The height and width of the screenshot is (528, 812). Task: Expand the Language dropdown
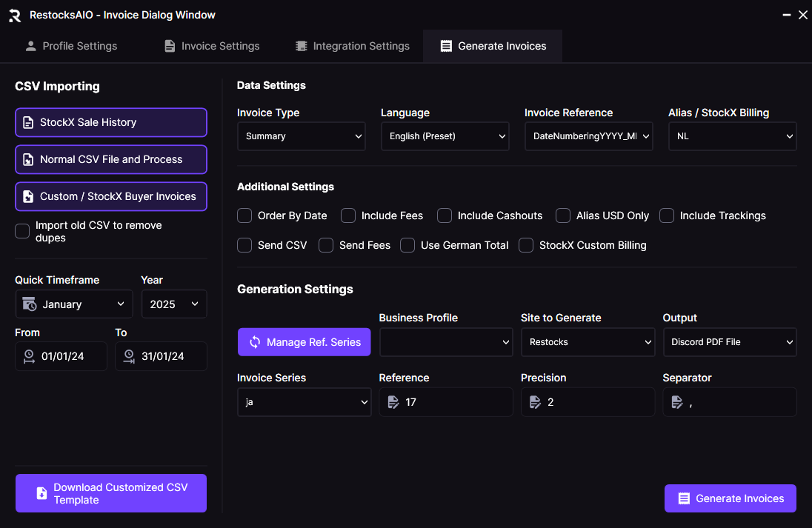pos(445,136)
